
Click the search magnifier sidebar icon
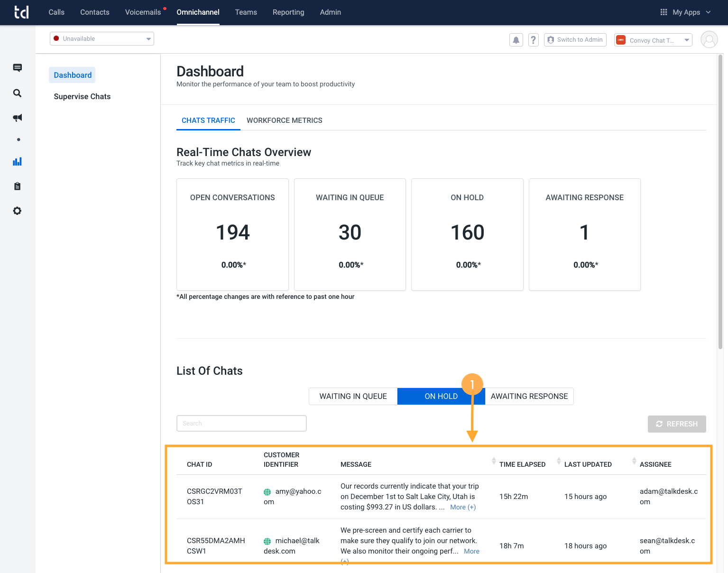pos(18,93)
